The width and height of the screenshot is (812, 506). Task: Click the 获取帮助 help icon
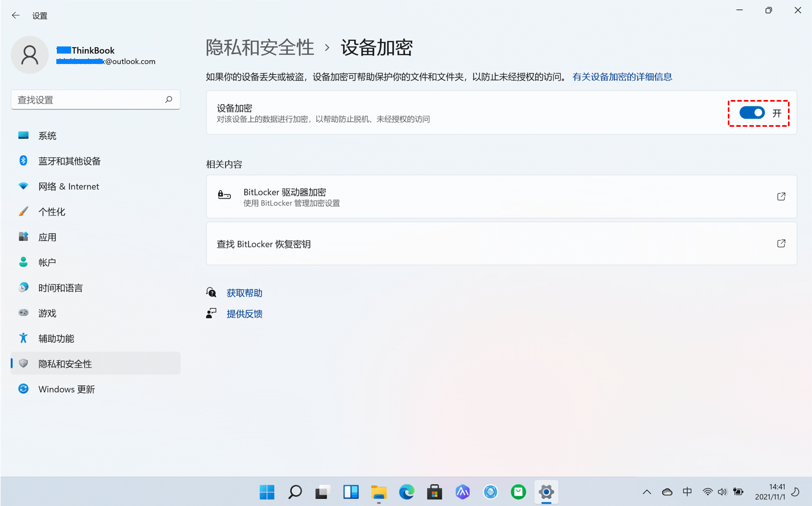[212, 292]
